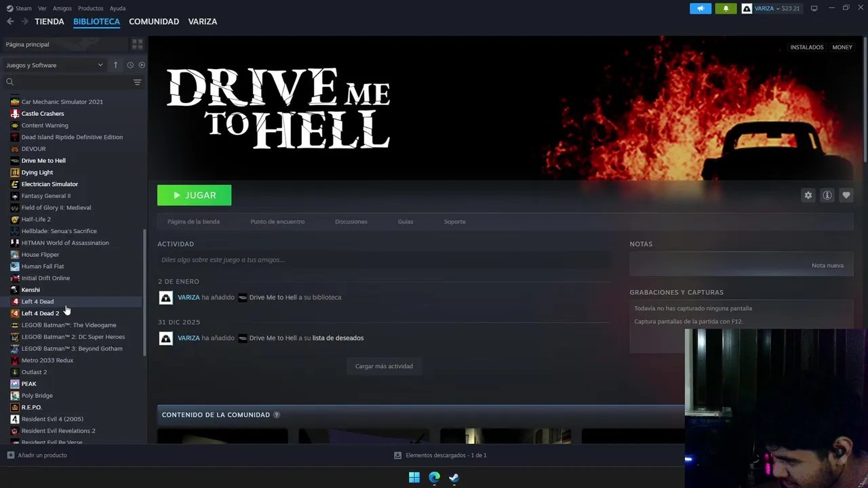This screenshot has width=868, height=488.
Task: Open the Productos menu
Action: click(91, 8)
